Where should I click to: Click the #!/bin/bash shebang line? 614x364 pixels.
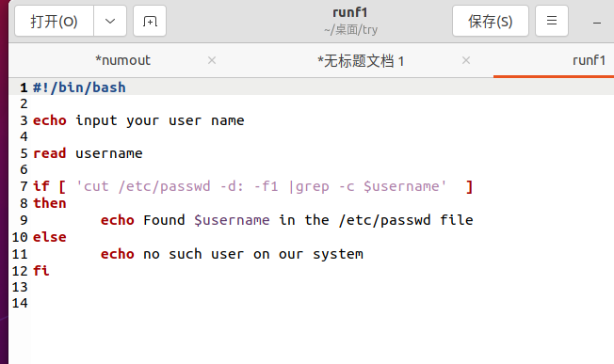pos(79,87)
